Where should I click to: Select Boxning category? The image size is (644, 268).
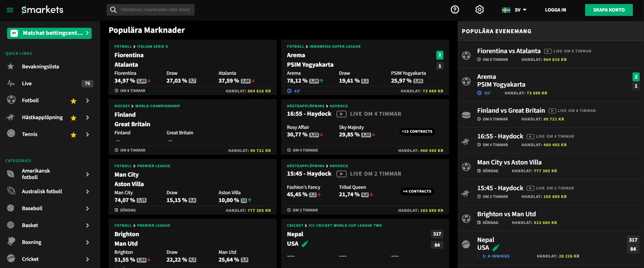31,242
